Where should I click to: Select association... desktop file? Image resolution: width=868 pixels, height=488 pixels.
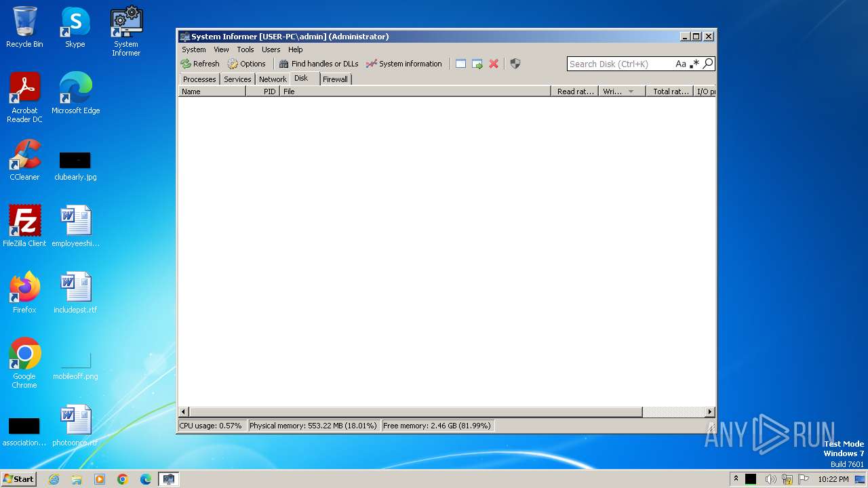coord(24,432)
